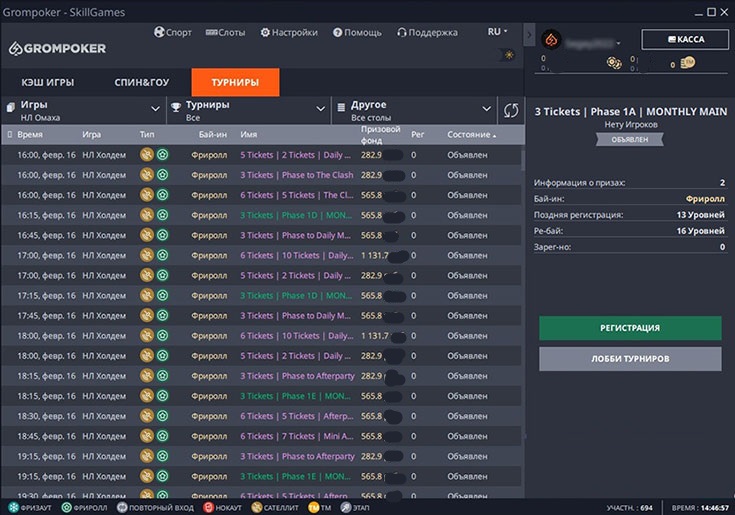Open the RU language dropdown
The image size is (735, 515).
click(497, 31)
